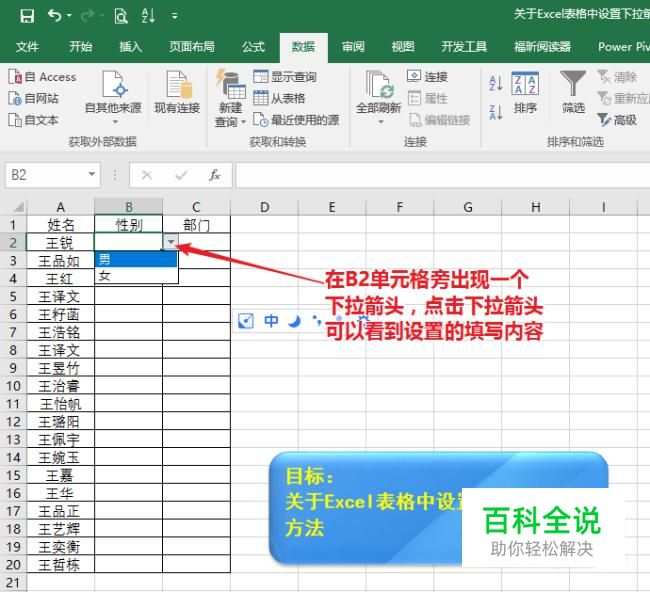
Task: Click into the formula bar input
Action: pyautogui.click(x=443, y=175)
